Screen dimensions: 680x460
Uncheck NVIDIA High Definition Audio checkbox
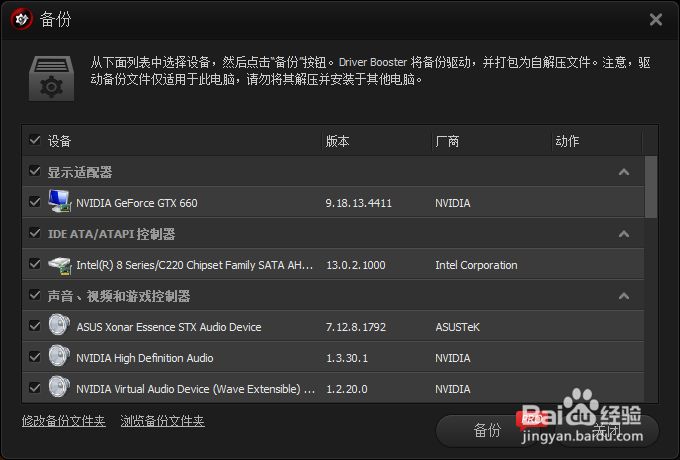pyautogui.click(x=35, y=357)
